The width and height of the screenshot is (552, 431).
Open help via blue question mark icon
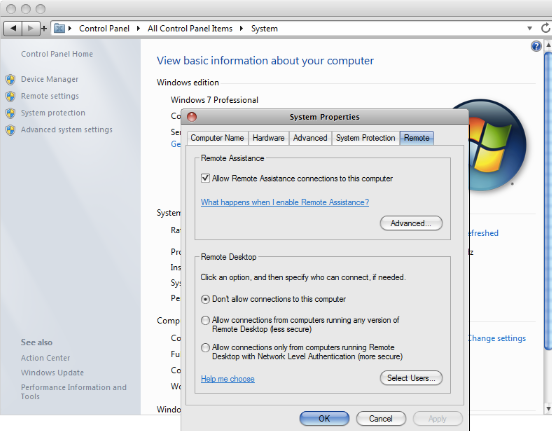(x=536, y=46)
